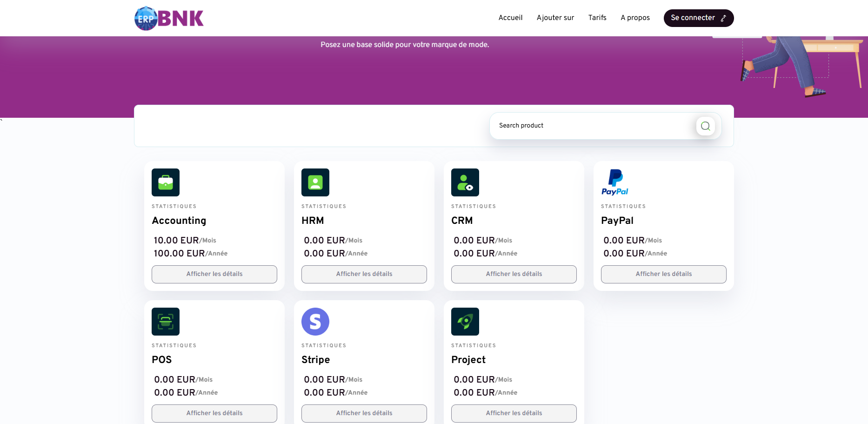The height and width of the screenshot is (424, 868).
Task: Click the HRM title
Action: pyautogui.click(x=313, y=221)
